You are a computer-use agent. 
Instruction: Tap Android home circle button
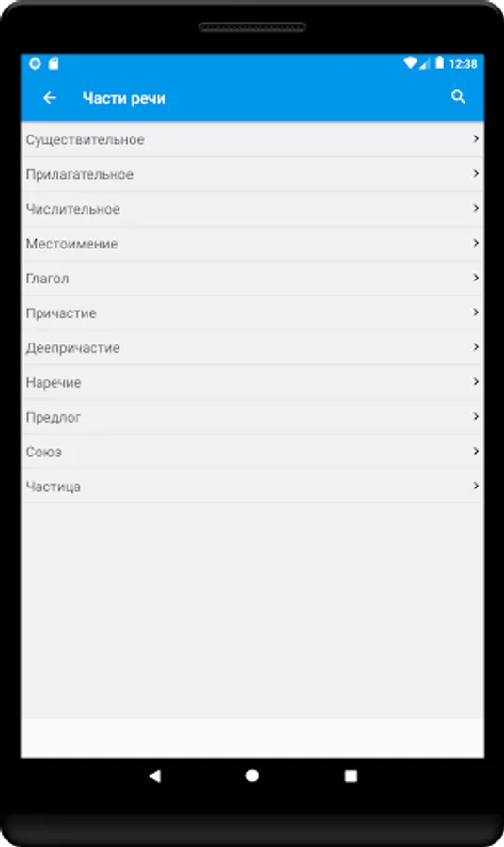[x=252, y=776]
